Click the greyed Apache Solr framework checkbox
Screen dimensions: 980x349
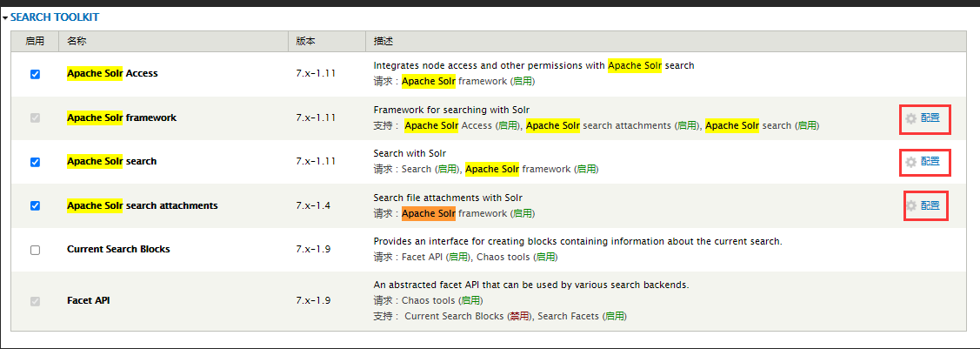35,117
